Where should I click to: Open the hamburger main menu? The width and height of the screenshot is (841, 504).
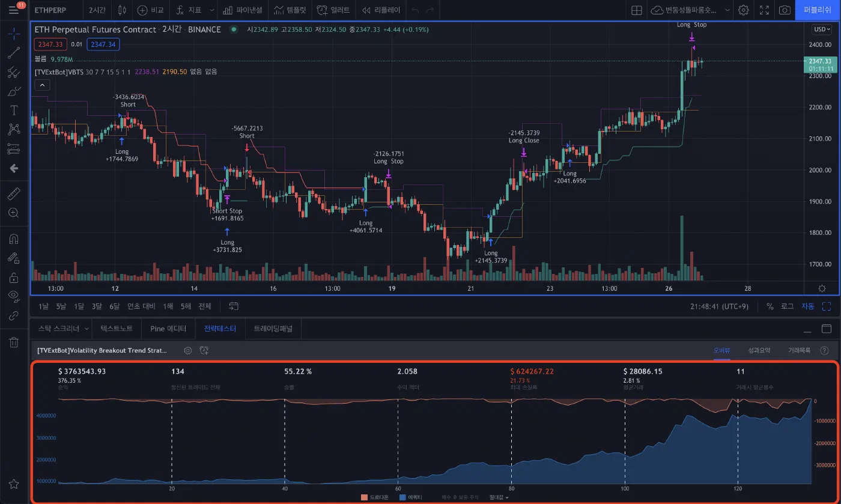[13, 10]
